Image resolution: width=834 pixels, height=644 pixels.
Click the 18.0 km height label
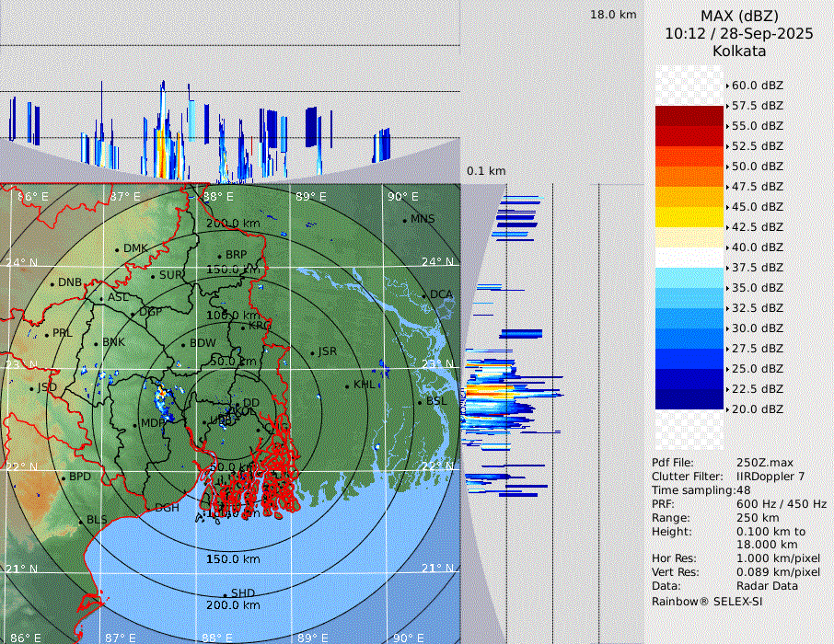[613, 15]
